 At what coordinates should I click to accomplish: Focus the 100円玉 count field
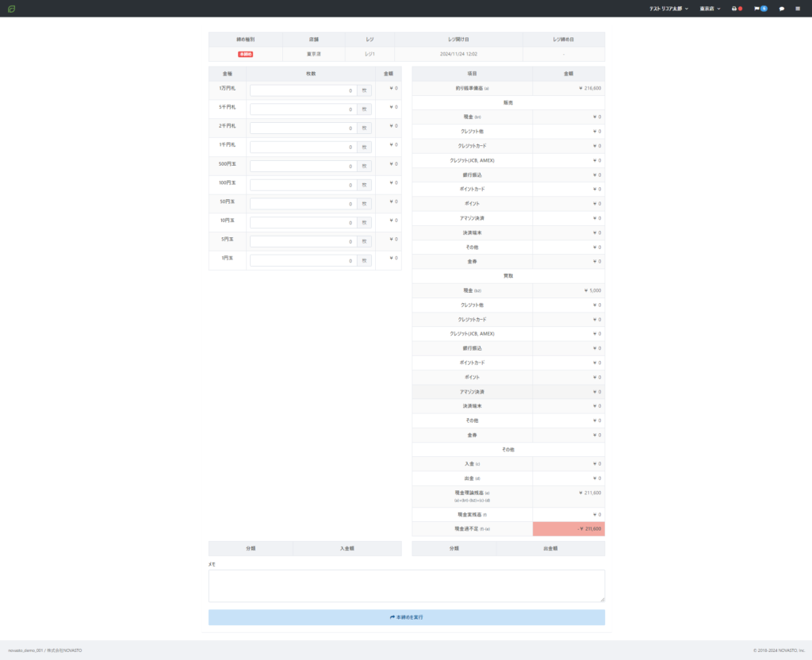tap(304, 185)
